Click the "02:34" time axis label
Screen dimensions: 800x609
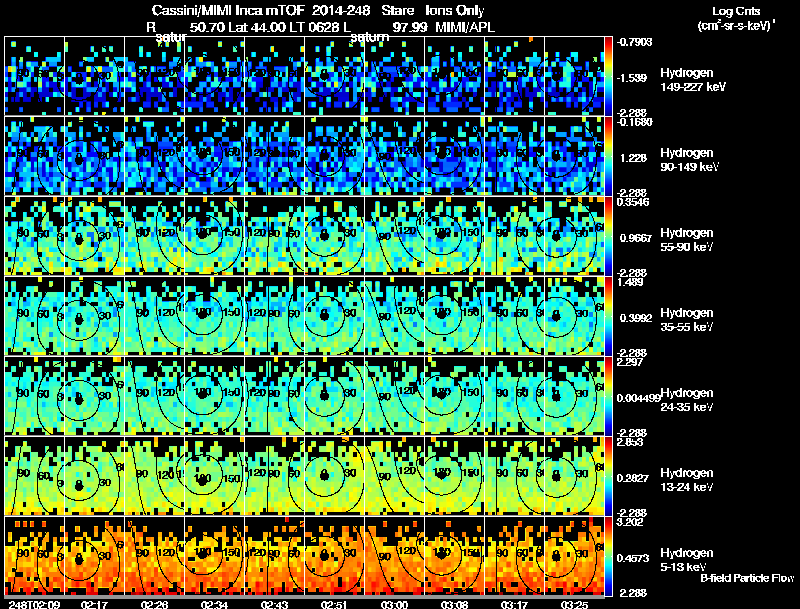point(214,604)
